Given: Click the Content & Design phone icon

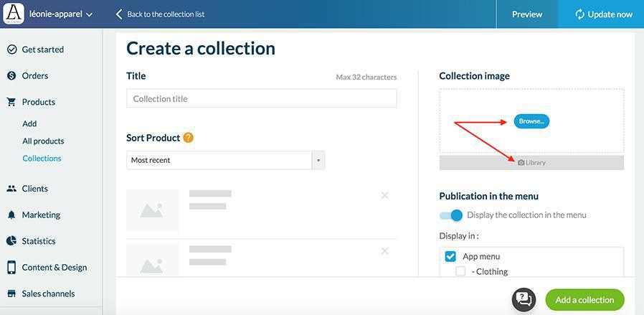Looking at the screenshot, I should (x=11, y=267).
